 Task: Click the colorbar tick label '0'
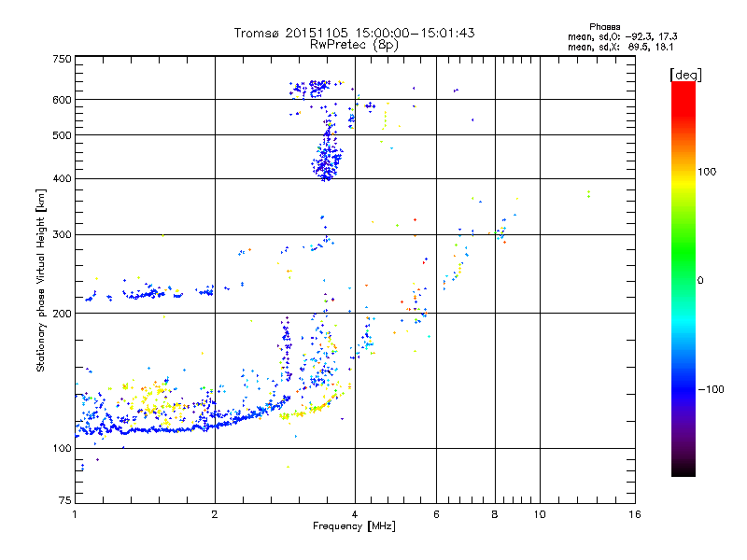[x=700, y=281]
